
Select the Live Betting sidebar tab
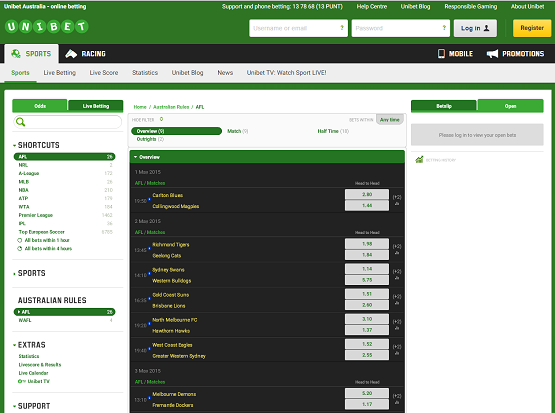pos(96,106)
